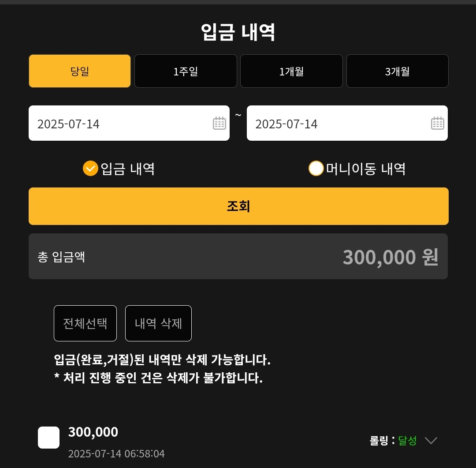This screenshot has width=476, height=468.
Task: Choose the 3개월 period tab
Action: click(397, 71)
